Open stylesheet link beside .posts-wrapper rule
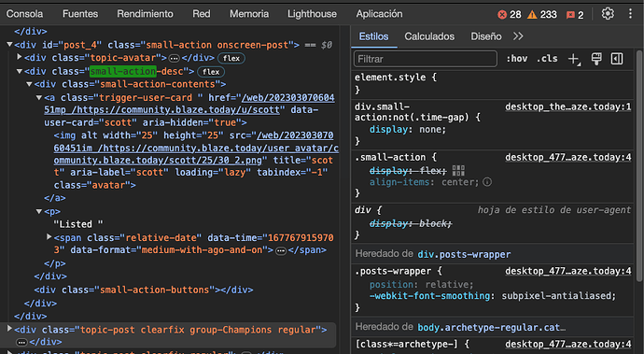 point(568,272)
